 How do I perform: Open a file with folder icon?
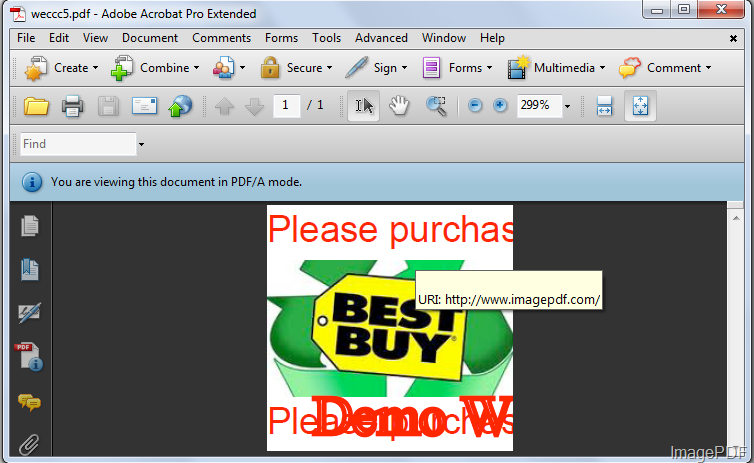tap(37, 106)
